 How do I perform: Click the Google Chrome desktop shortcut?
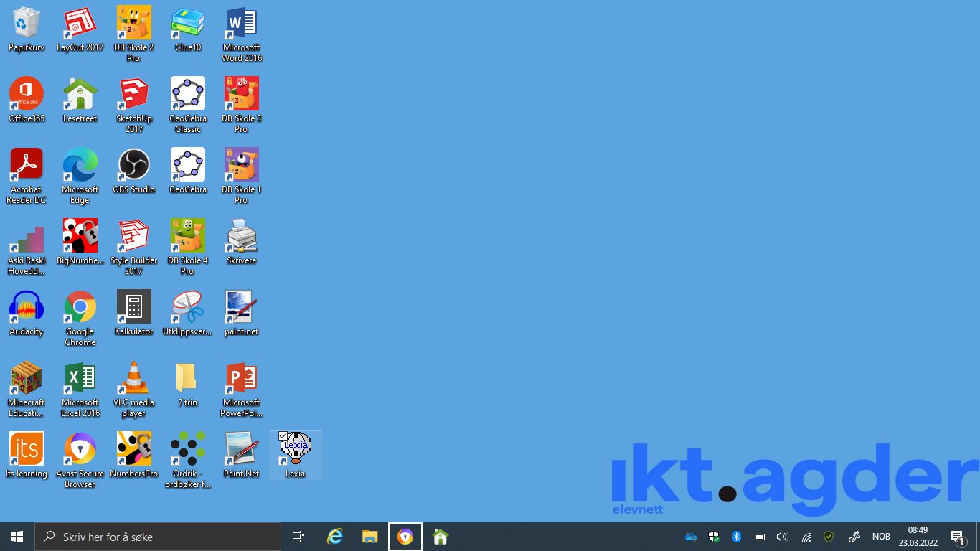pos(80,319)
